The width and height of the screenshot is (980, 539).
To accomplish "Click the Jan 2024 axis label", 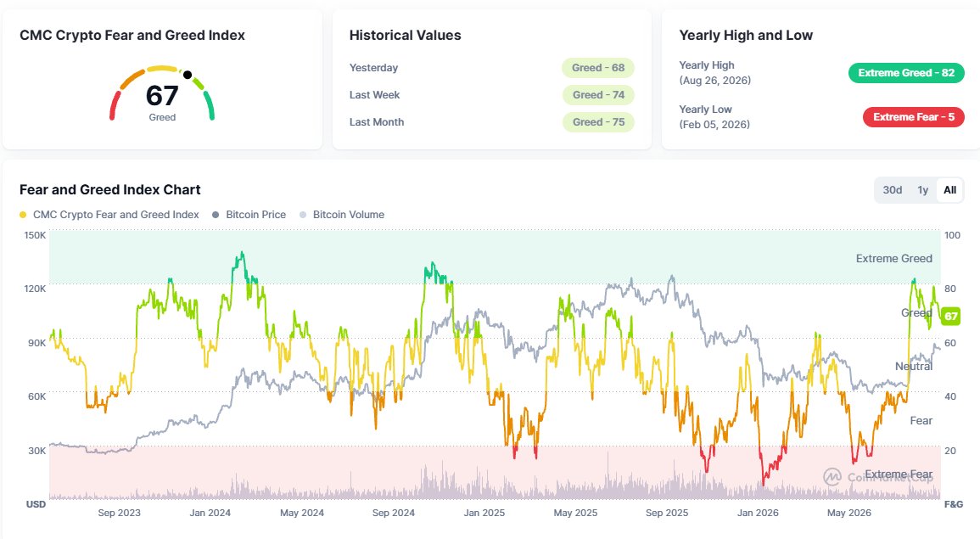I will click(210, 513).
